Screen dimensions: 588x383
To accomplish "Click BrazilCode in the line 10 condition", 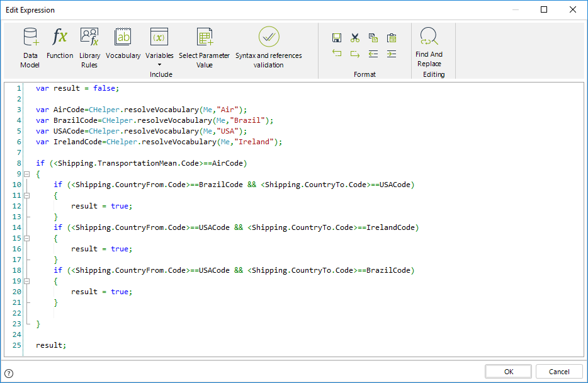I will click(x=221, y=185).
